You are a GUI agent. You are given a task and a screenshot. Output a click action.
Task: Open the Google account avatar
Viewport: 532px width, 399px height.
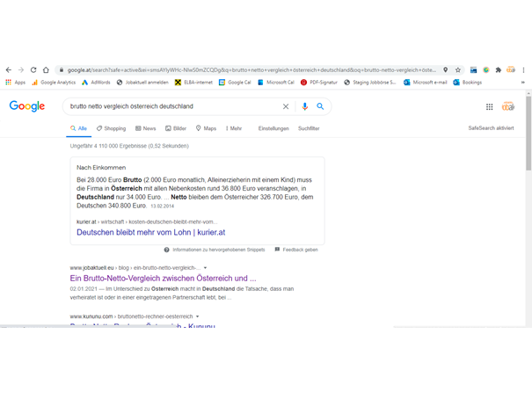508,106
